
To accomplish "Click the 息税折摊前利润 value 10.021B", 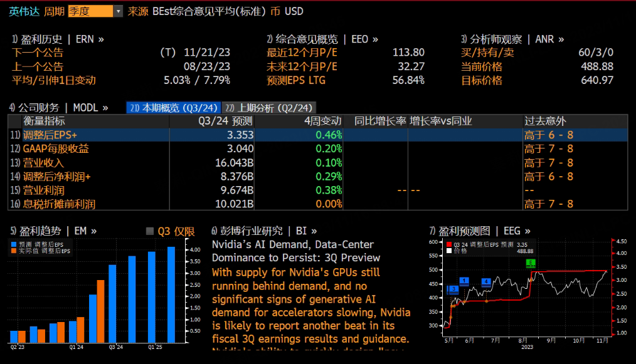I will click(235, 204).
